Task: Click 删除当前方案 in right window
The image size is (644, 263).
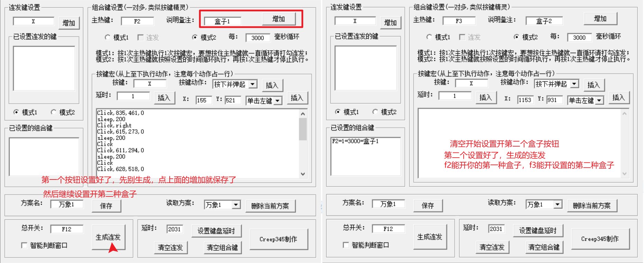Action: (592, 205)
